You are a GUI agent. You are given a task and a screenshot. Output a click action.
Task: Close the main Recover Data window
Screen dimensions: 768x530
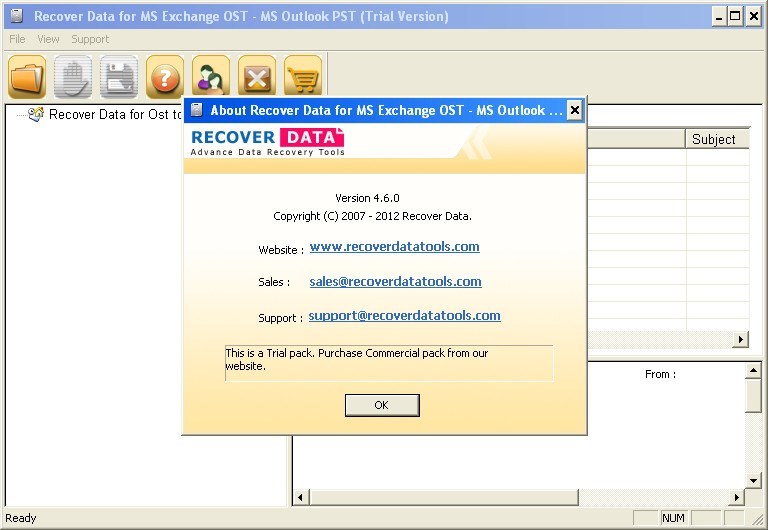click(753, 17)
